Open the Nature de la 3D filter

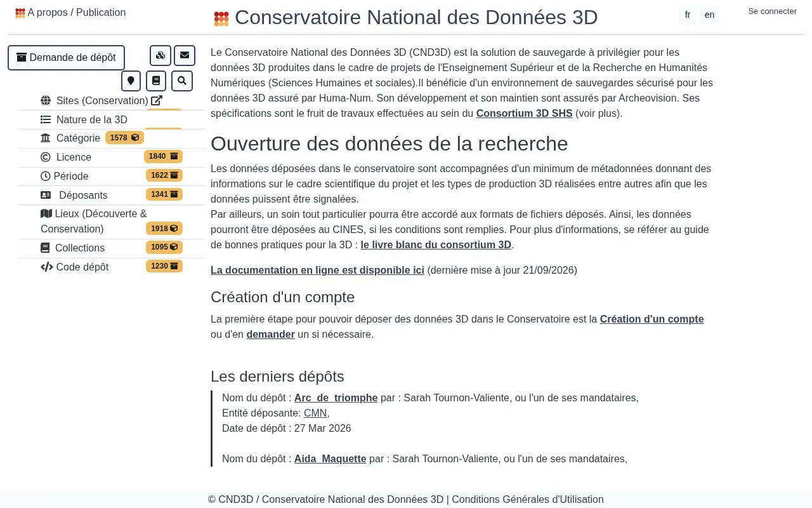92,119
